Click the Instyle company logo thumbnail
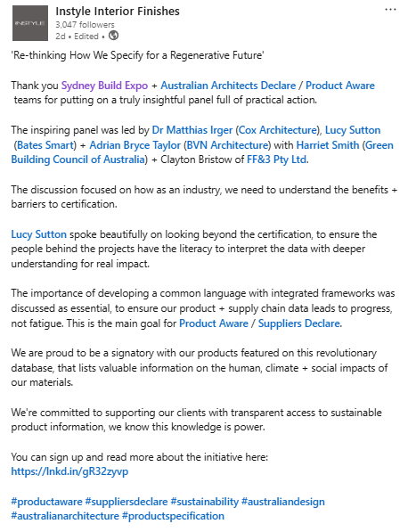This screenshot has width=408, height=532. tap(30, 23)
